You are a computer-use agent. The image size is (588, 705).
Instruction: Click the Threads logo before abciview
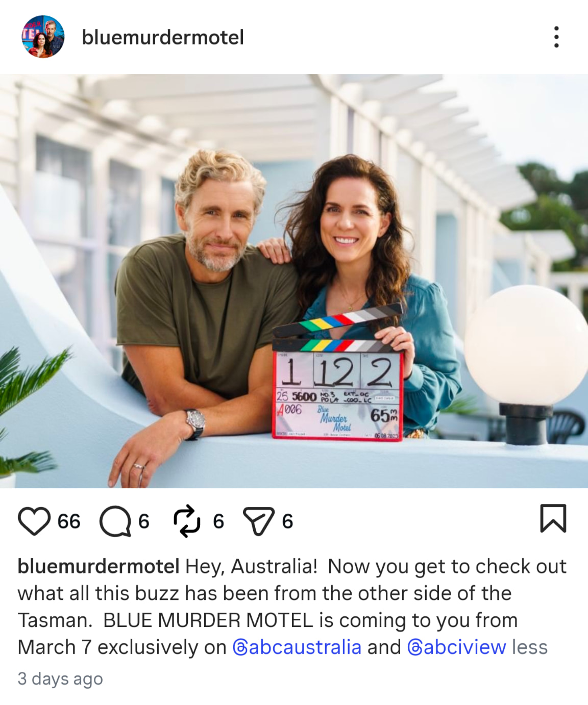415,647
